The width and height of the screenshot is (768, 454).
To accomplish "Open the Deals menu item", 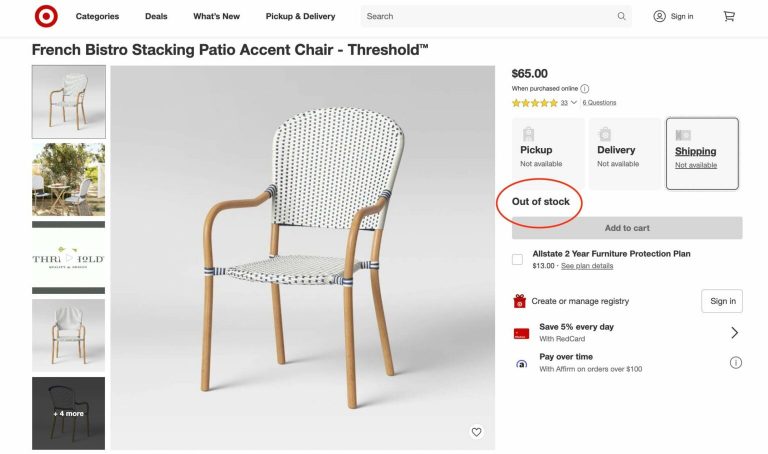I will pos(156,16).
